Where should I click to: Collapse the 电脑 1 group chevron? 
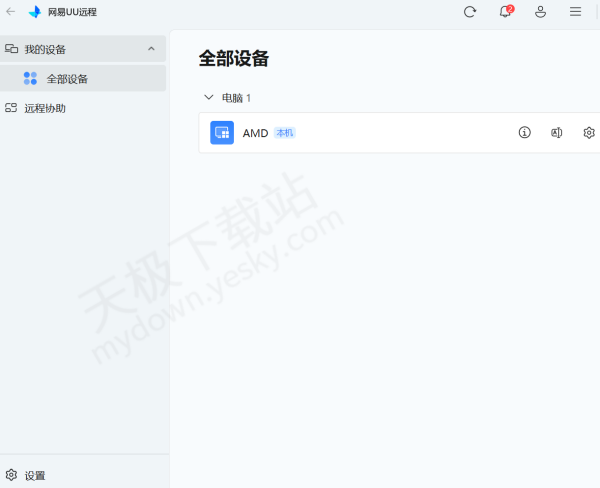[x=208, y=98]
